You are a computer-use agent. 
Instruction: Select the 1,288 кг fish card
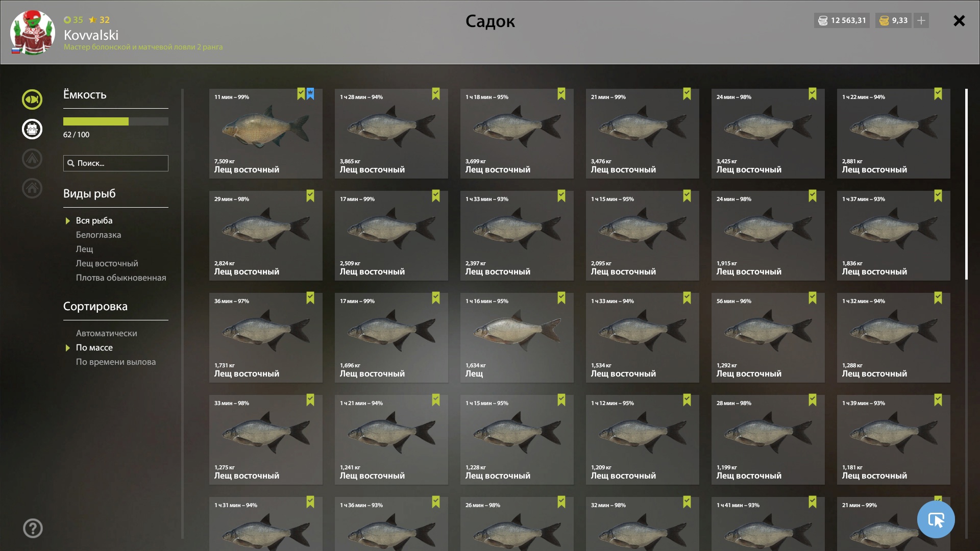pyautogui.click(x=894, y=338)
